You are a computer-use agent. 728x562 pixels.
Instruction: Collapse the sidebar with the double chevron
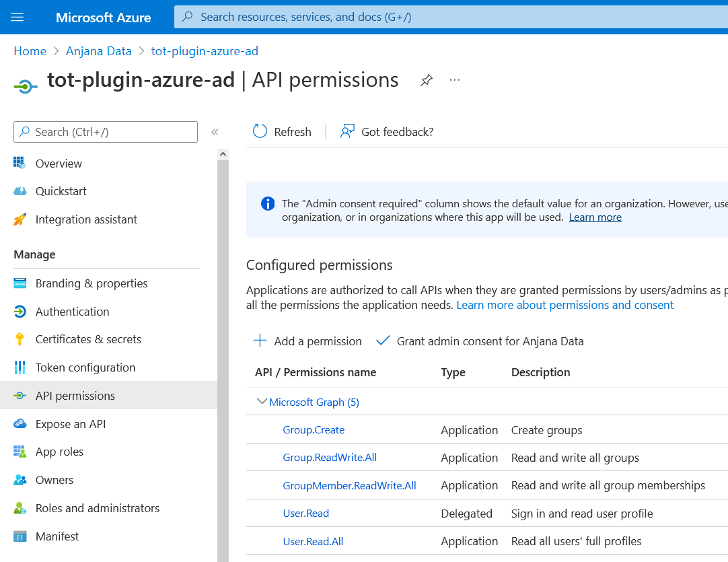[x=215, y=132]
